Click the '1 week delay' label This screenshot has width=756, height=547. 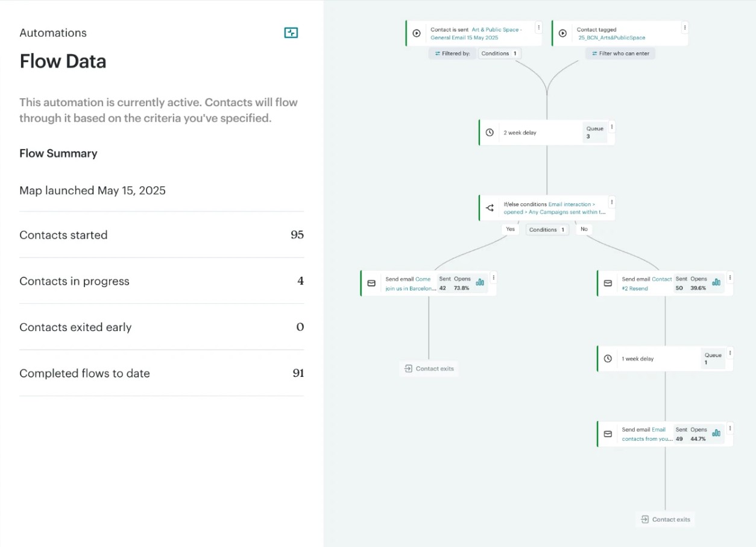637,359
